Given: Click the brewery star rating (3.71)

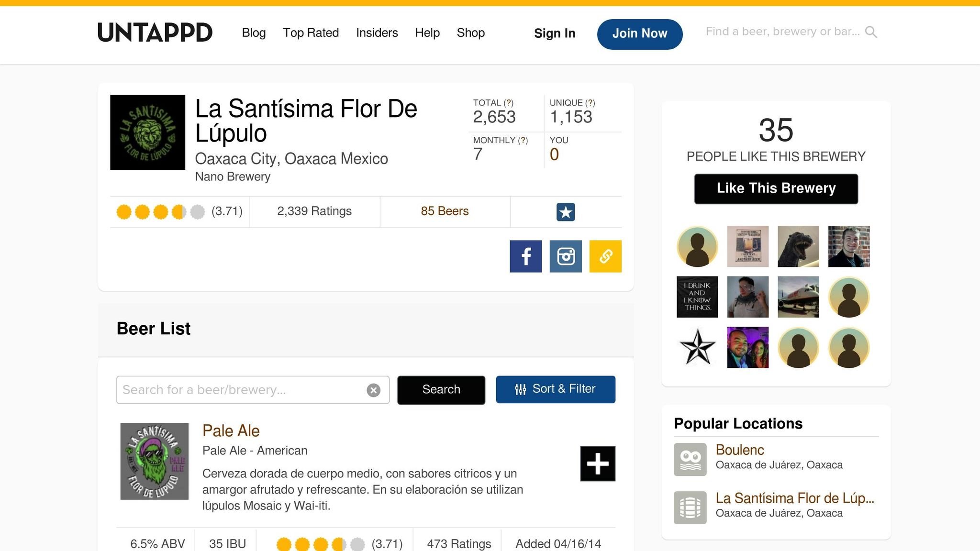Looking at the screenshot, I should 179,211.
